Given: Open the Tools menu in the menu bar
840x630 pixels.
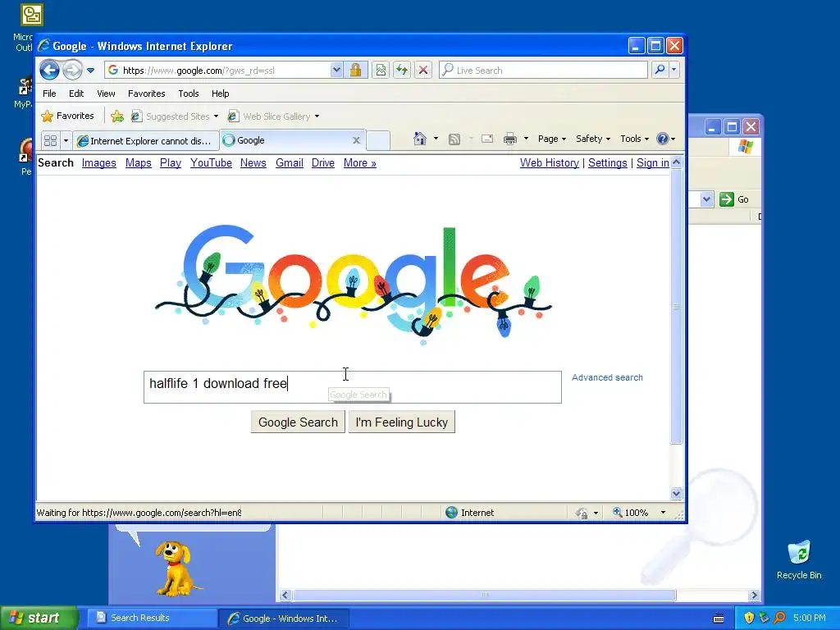Looking at the screenshot, I should 189,94.
